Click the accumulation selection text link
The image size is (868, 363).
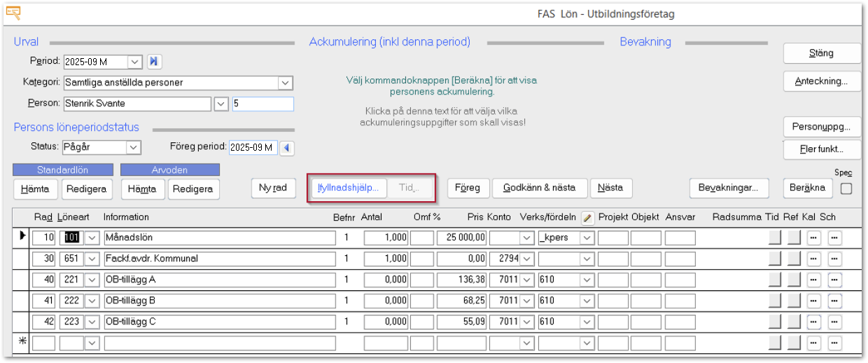coord(442,117)
